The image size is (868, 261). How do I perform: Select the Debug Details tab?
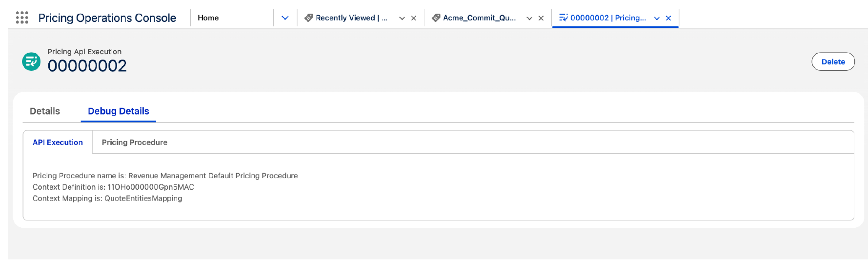(x=119, y=111)
